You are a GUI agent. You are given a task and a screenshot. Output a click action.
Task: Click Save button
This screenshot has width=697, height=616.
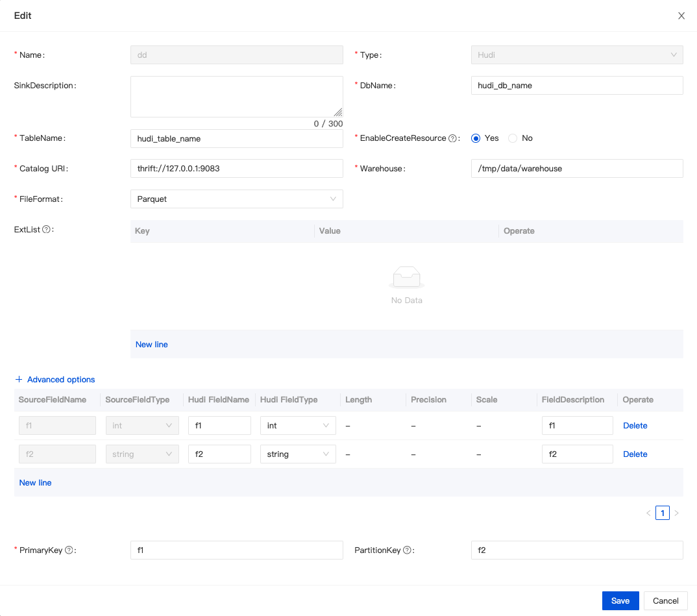point(620,601)
